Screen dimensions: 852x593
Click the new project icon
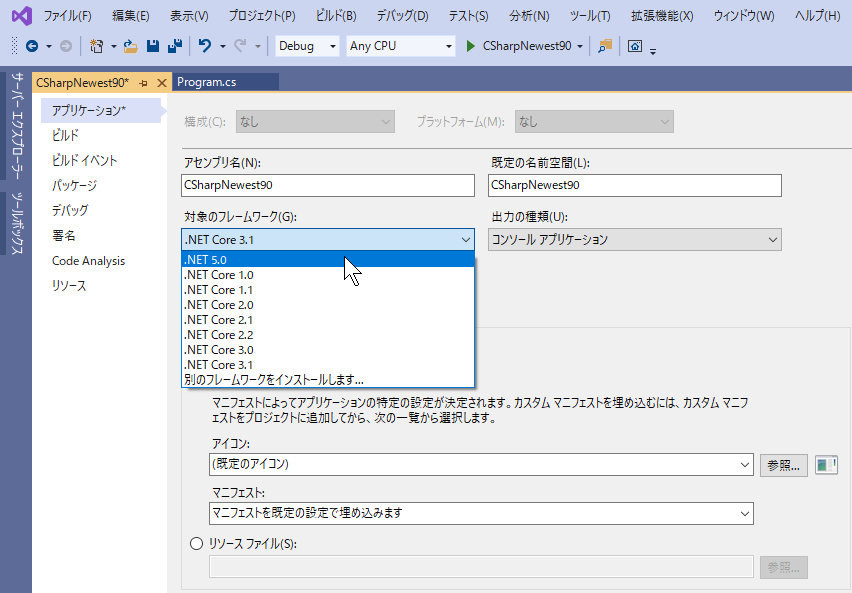tap(97, 46)
